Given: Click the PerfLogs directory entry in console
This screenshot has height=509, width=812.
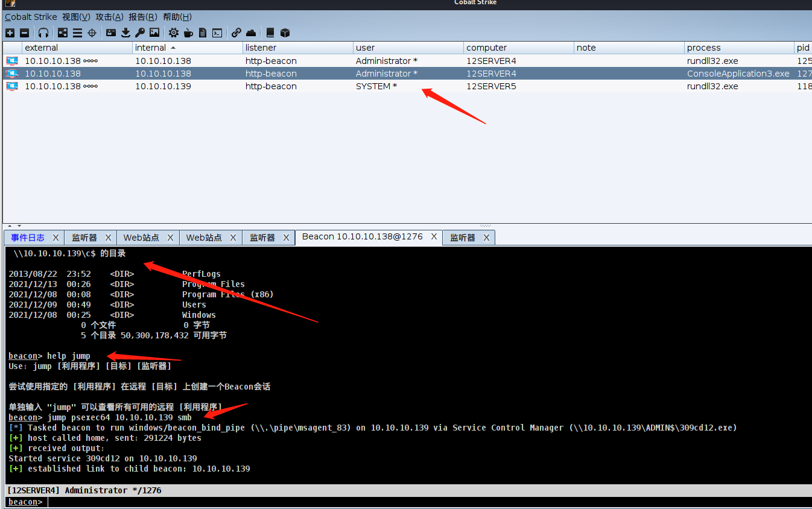Looking at the screenshot, I should pyautogui.click(x=201, y=274).
